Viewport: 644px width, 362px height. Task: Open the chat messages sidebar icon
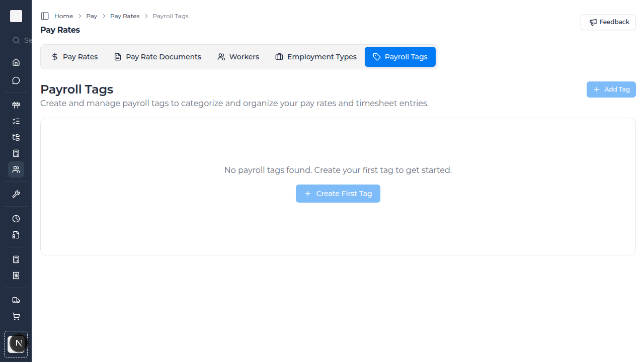pyautogui.click(x=16, y=80)
